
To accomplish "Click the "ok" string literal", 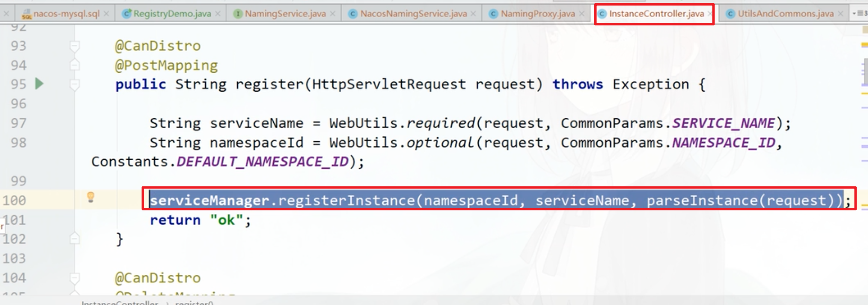I will (x=226, y=220).
